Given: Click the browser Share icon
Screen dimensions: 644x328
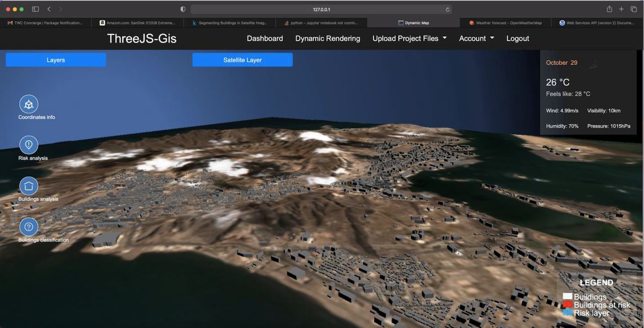Looking at the screenshot, I should [x=609, y=9].
